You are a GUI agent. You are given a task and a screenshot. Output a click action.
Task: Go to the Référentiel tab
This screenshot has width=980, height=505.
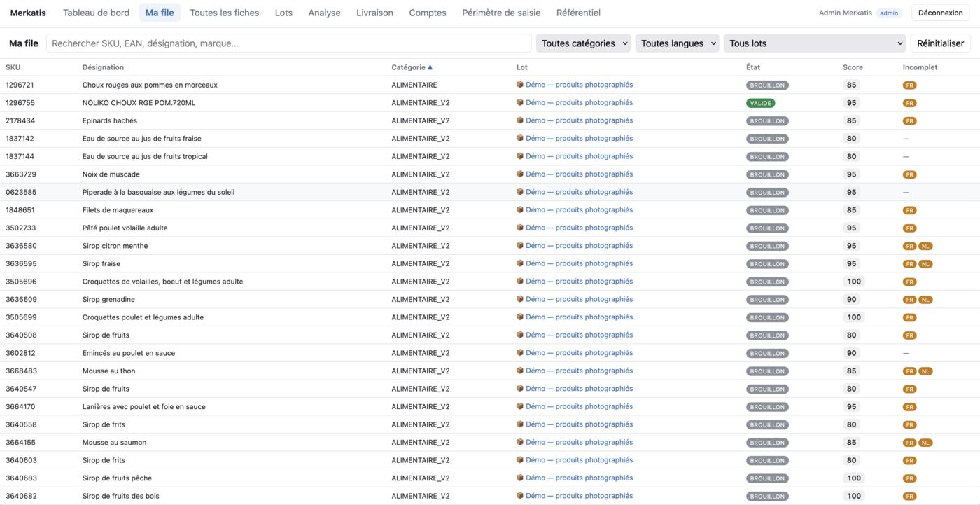578,13
